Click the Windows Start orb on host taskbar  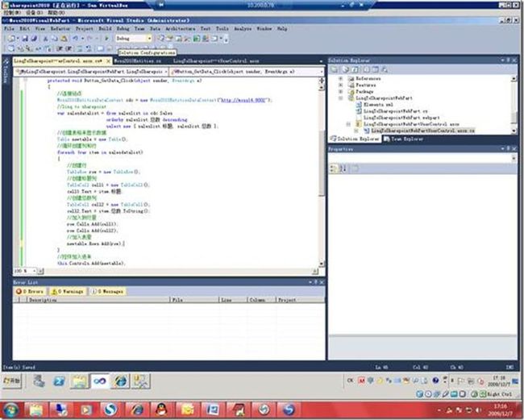[x=11, y=410]
